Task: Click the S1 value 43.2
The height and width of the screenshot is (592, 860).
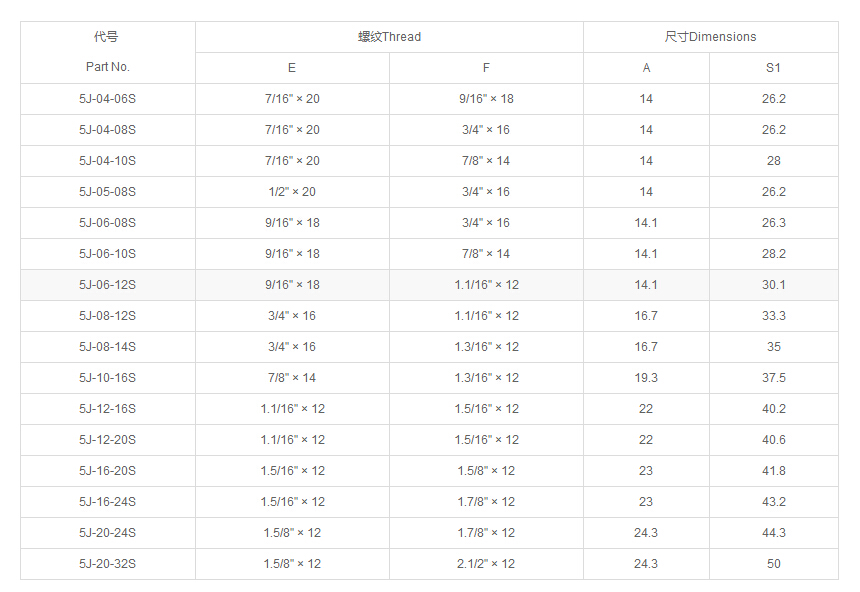Action: click(x=773, y=502)
